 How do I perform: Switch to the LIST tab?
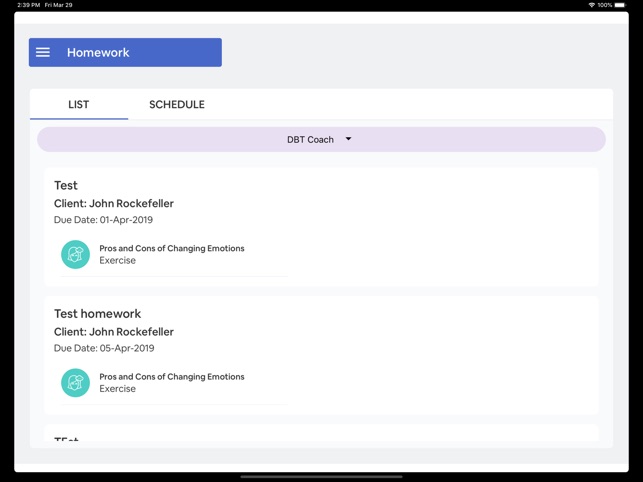79,104
